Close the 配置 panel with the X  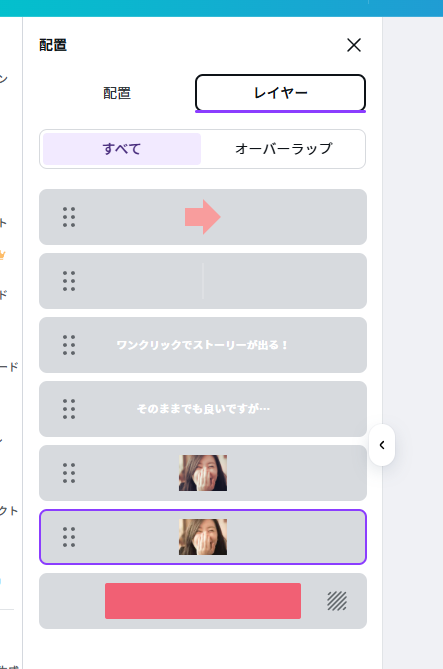pos(354,45)
